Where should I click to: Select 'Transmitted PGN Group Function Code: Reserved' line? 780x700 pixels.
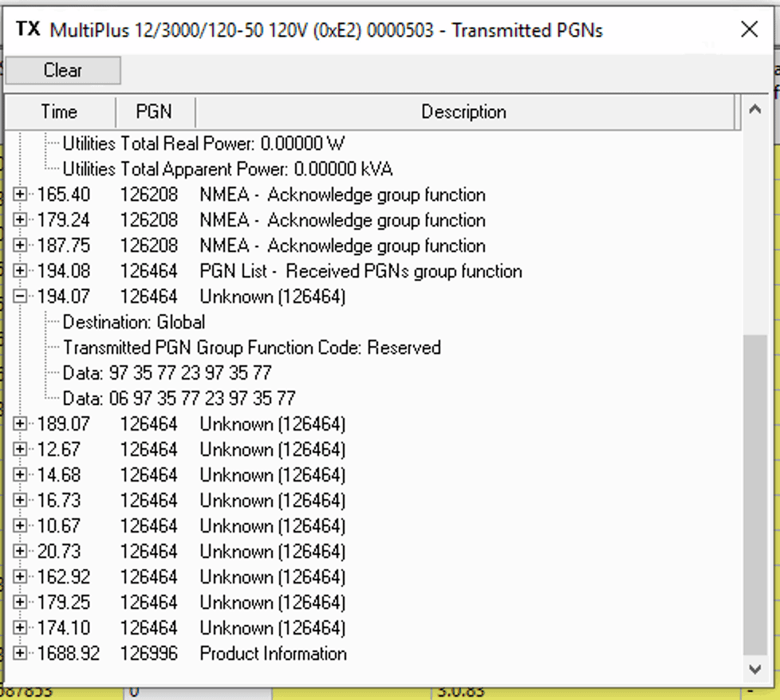tap(252, 348)
